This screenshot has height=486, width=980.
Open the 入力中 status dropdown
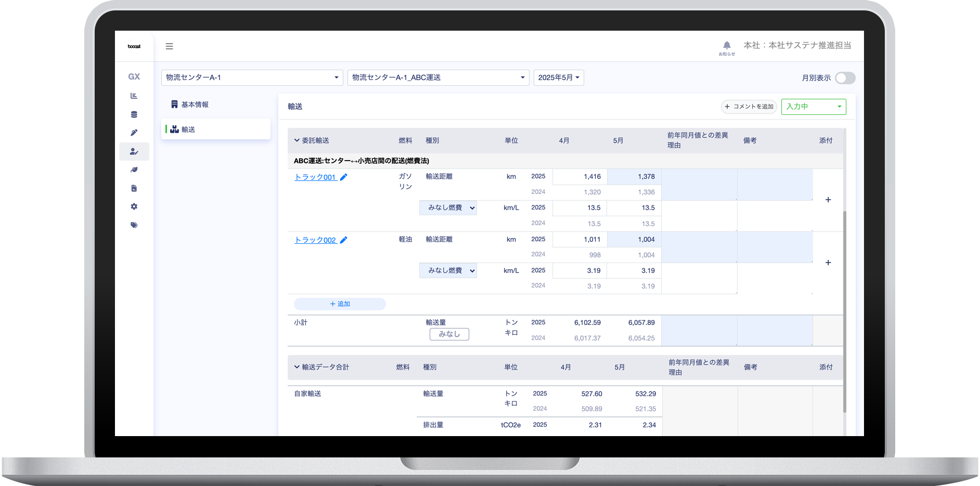click(x=814, y=107)
